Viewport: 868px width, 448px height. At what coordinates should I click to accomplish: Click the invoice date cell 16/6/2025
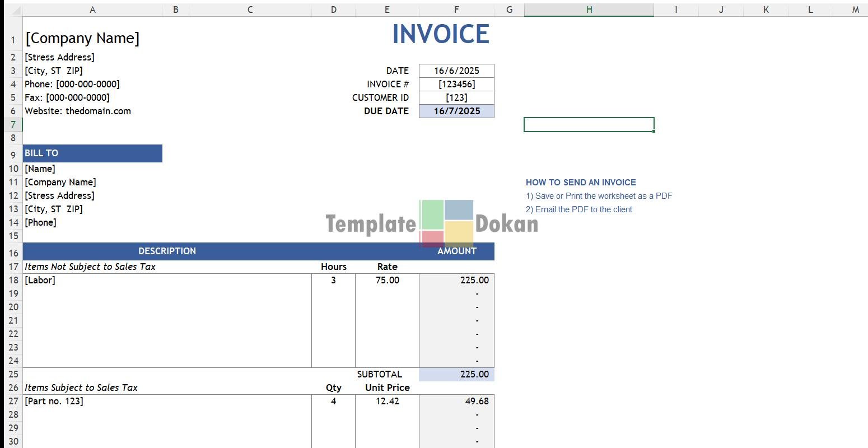[x=456, y=71]
